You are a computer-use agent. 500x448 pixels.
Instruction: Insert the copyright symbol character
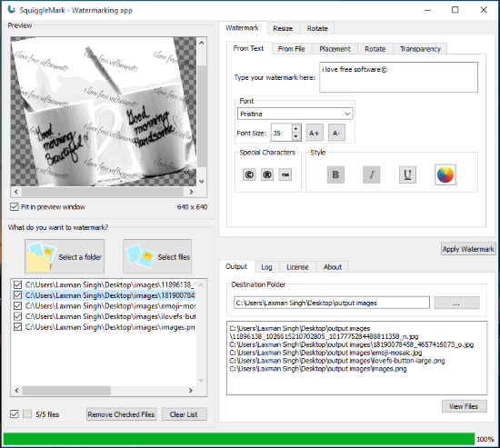coord(249,174)
